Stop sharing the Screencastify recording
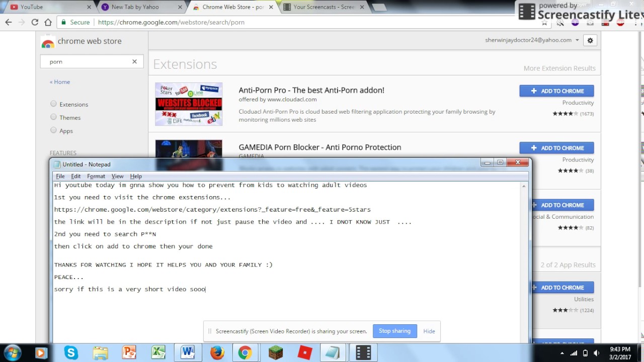This screenshot has height=362, width=644. point(394,331)
